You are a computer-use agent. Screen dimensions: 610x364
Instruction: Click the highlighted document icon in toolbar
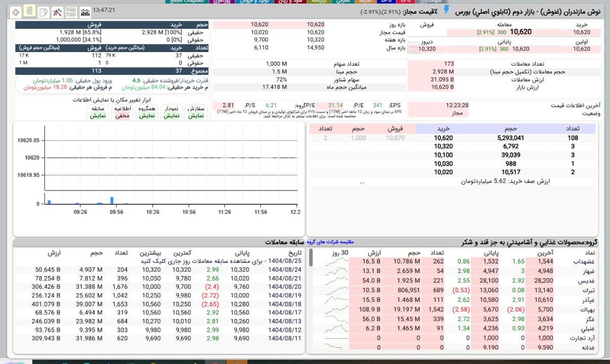tap(29, 11)
